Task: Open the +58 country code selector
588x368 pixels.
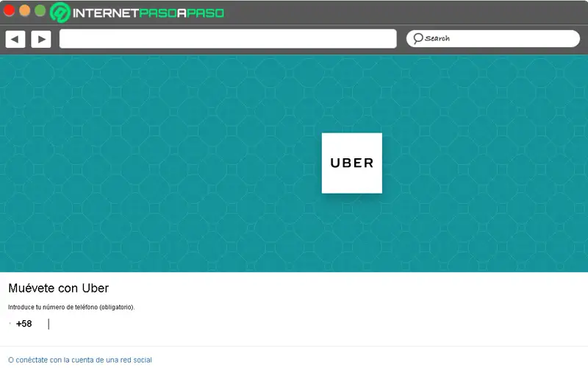Action: [x=21, y=324]
